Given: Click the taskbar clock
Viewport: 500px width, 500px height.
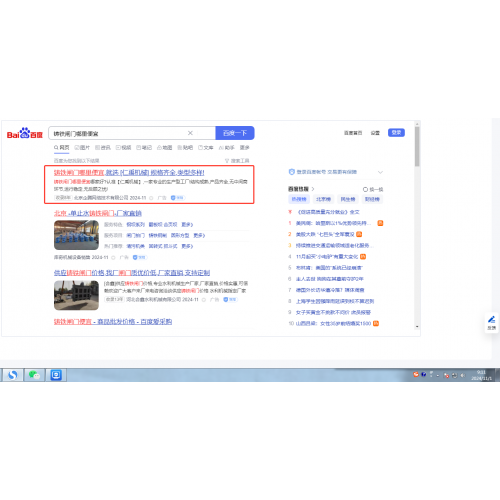Looking at the screenshot, I should pyautogui.click(x=481, y=375).
